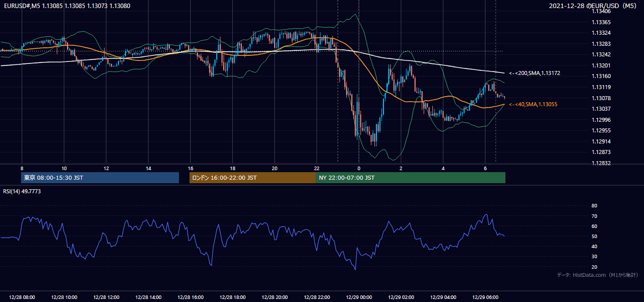Image resolution: width=644 pixels, height=302 pixels.
Task: Select the 200 SMA 1.13172 label
Action: click(x=534, y=73)
